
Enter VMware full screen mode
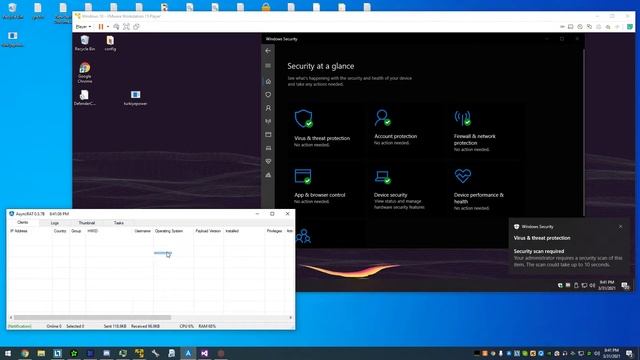pyautogui.click(x=126, y=27)
